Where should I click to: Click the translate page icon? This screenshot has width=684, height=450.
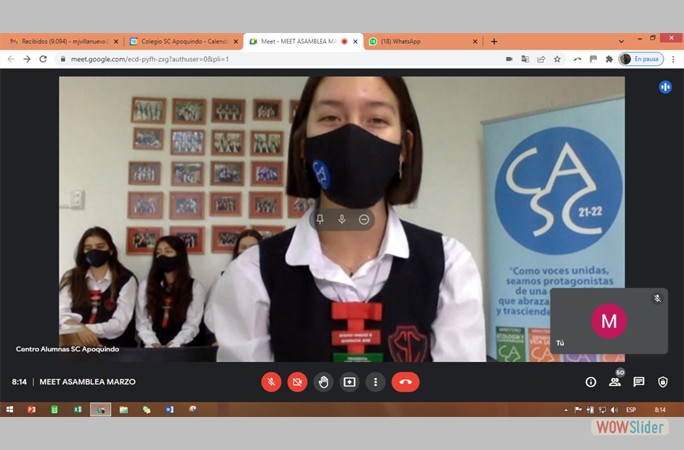tap(525, 59)
